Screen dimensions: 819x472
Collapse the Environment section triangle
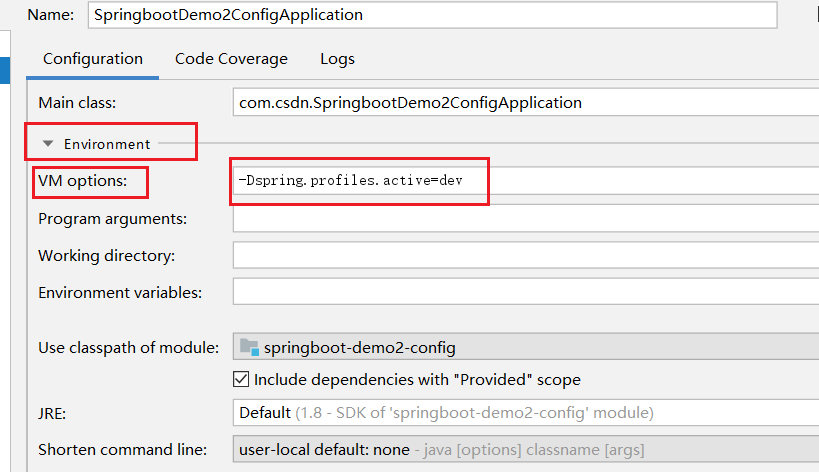[x=47, y=144]
